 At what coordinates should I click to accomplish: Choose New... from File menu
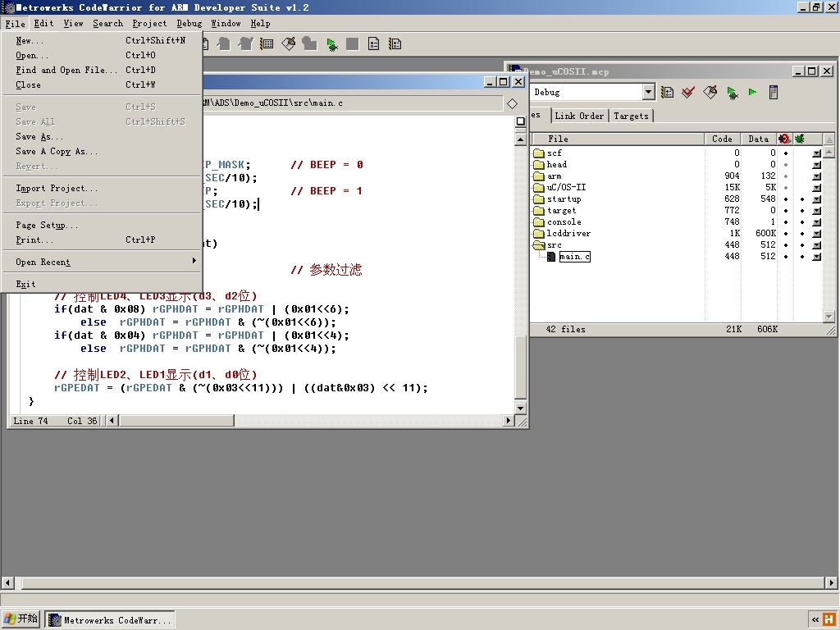[x=102, y=41]
